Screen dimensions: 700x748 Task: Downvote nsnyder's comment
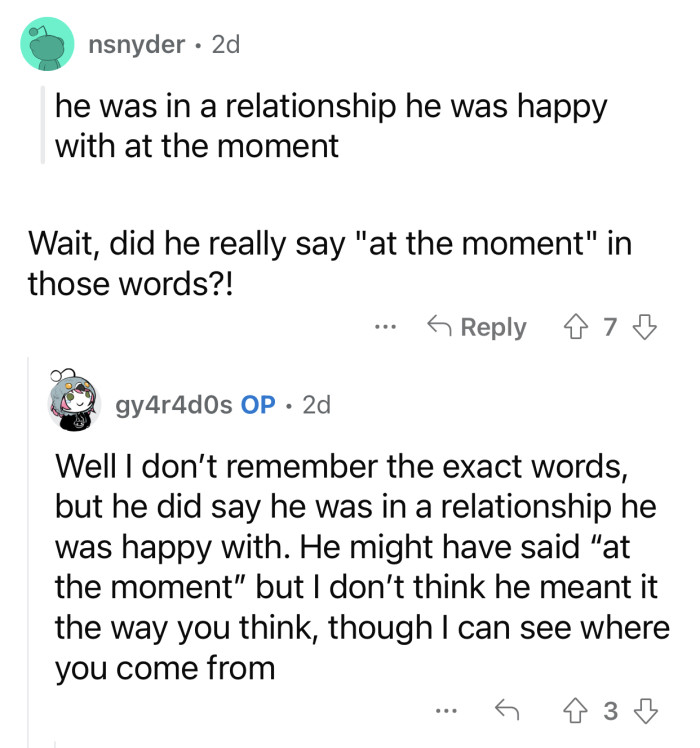(x=647, y=327)
